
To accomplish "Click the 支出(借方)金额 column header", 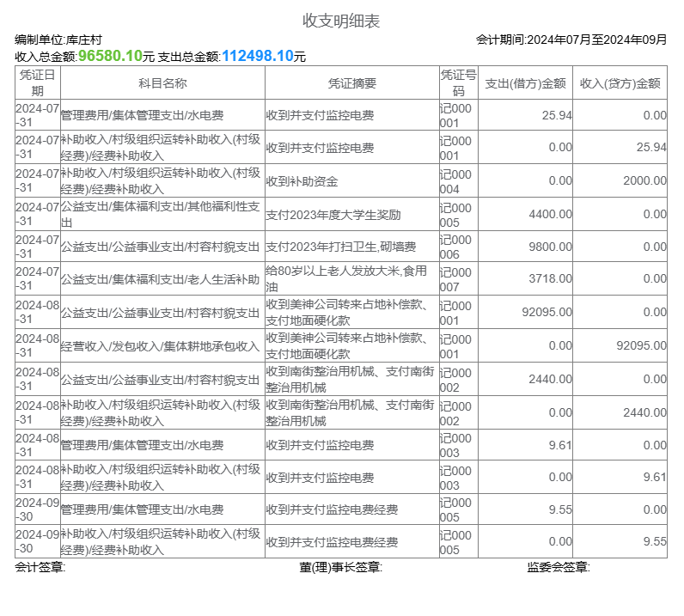I will [525, 83].
